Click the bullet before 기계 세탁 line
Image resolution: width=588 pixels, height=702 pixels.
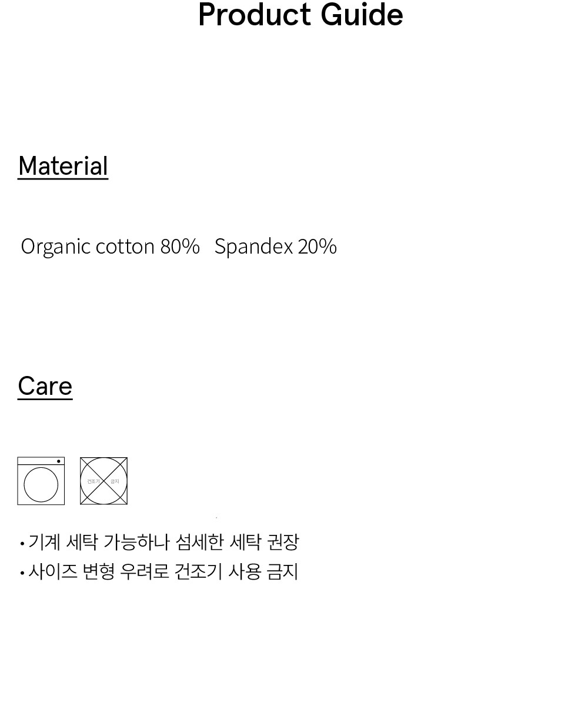click(22, 543)
